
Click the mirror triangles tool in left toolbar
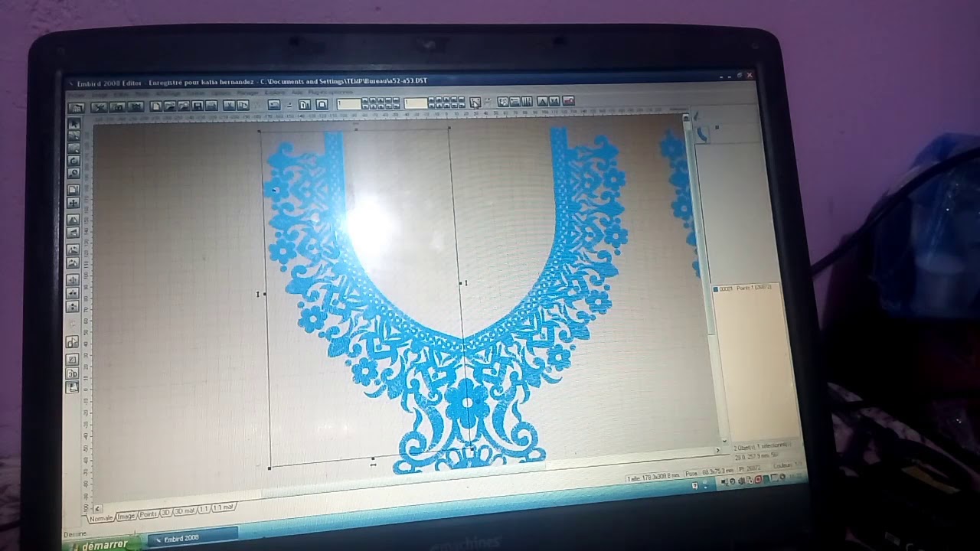(74, 219)
